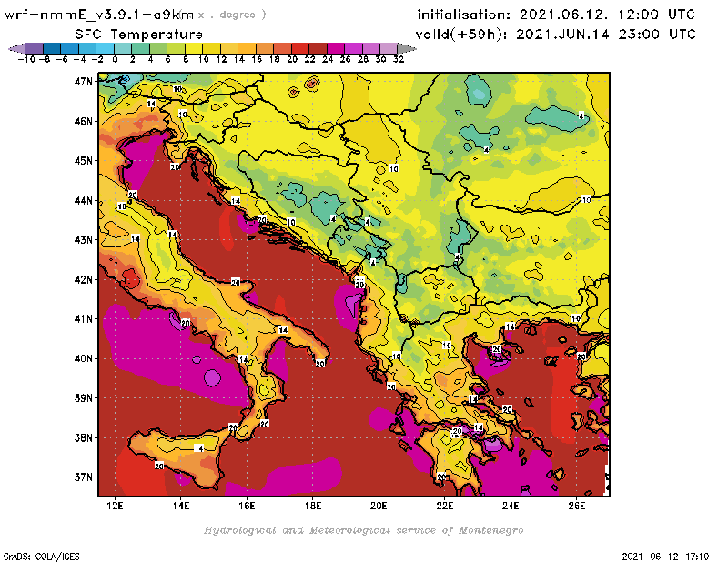Click the '46N' latitude label
Image resolution: width=728 pixels, height=562 pixels.
(x=84, y=122)
